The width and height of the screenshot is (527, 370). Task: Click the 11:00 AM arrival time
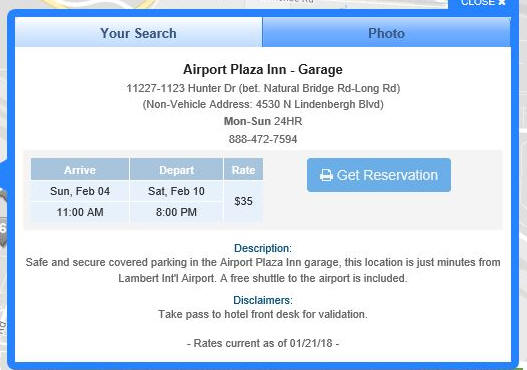click(x=80, y=212)
